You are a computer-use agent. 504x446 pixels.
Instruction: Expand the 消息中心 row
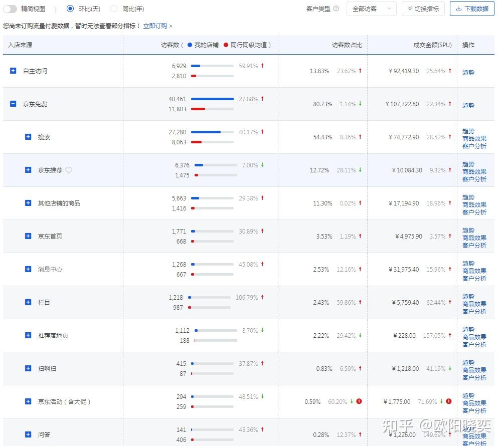pos(28,269)
